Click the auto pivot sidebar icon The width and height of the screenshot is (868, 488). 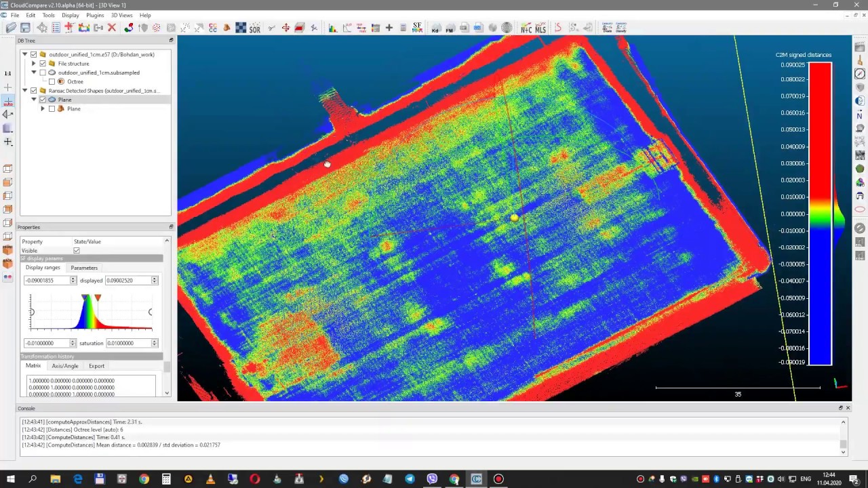(x=7, y=101)
